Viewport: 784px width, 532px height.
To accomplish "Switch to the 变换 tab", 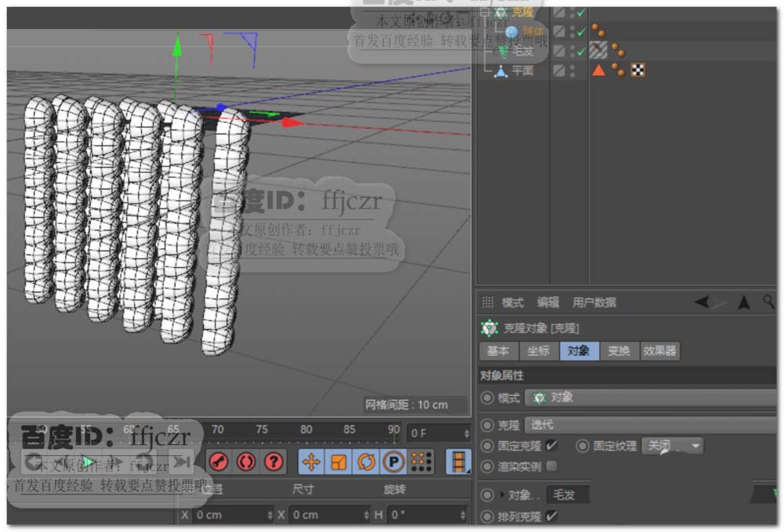I will pyautogui.click(x=619, y=351).
